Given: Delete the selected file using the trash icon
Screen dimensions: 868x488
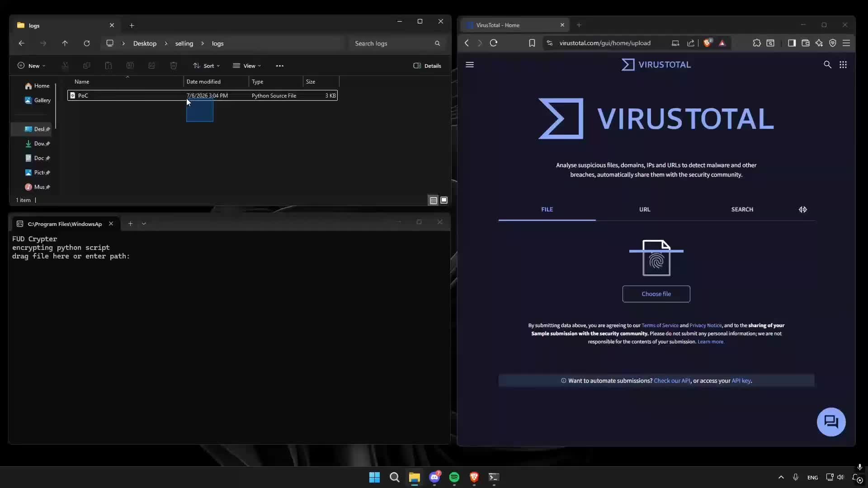Looking at the screenshot, I should [x=174, y=66].
